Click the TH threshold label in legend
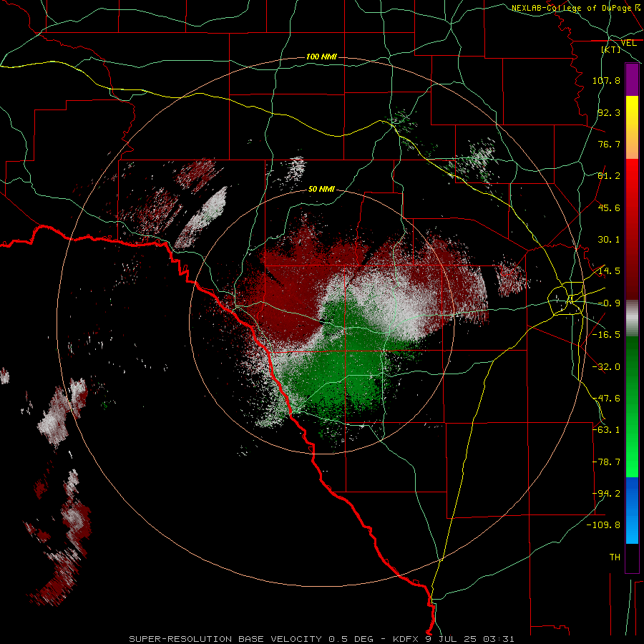Screen dimensions: 644x644 click(615, 557)
